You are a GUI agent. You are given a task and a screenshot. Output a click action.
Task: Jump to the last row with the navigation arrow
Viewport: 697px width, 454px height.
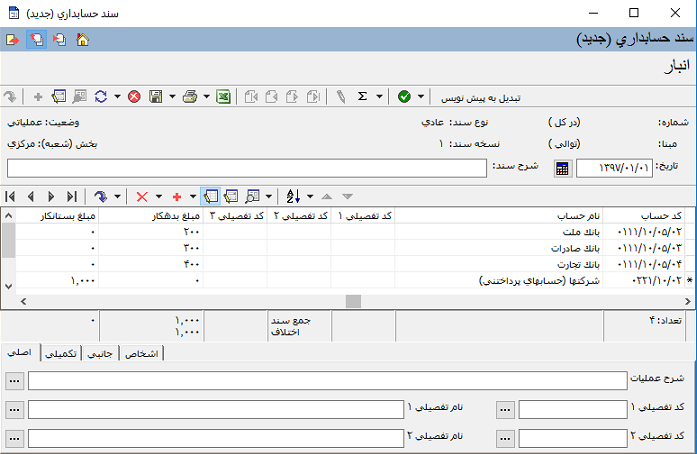71,196
